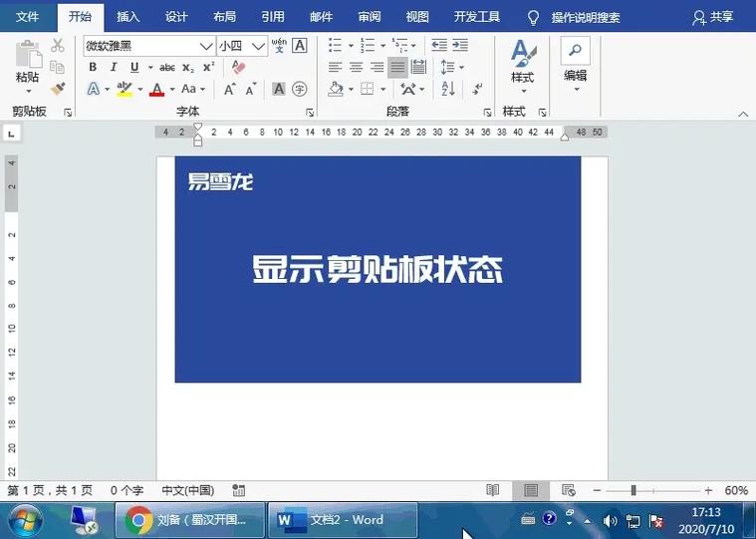Click the Cut scissors icon
756x539 pixels.
click(x=58, y=46)
